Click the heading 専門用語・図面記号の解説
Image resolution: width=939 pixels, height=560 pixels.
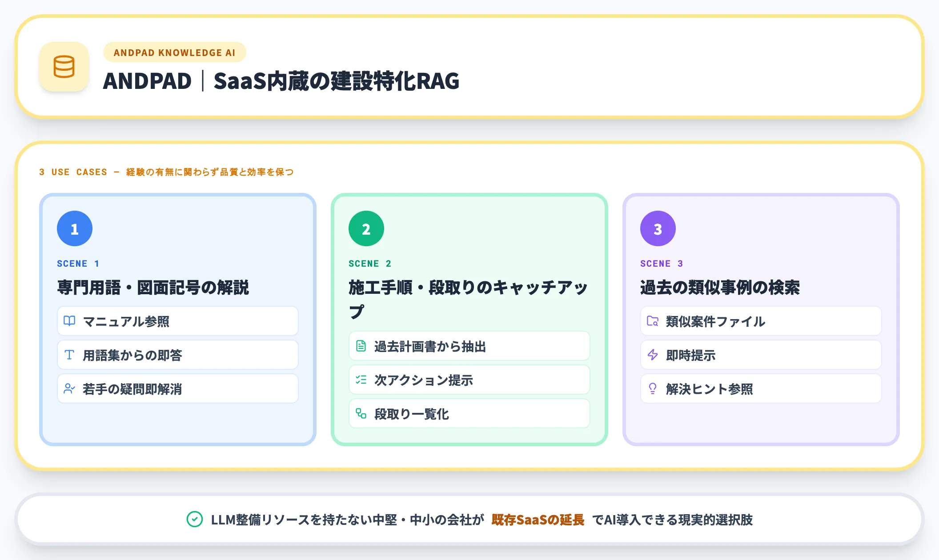(153, 288)
